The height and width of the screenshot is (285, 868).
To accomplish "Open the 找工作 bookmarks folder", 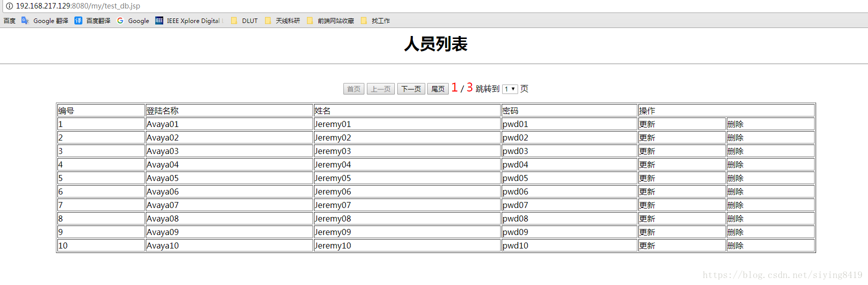I will (375, 20).
